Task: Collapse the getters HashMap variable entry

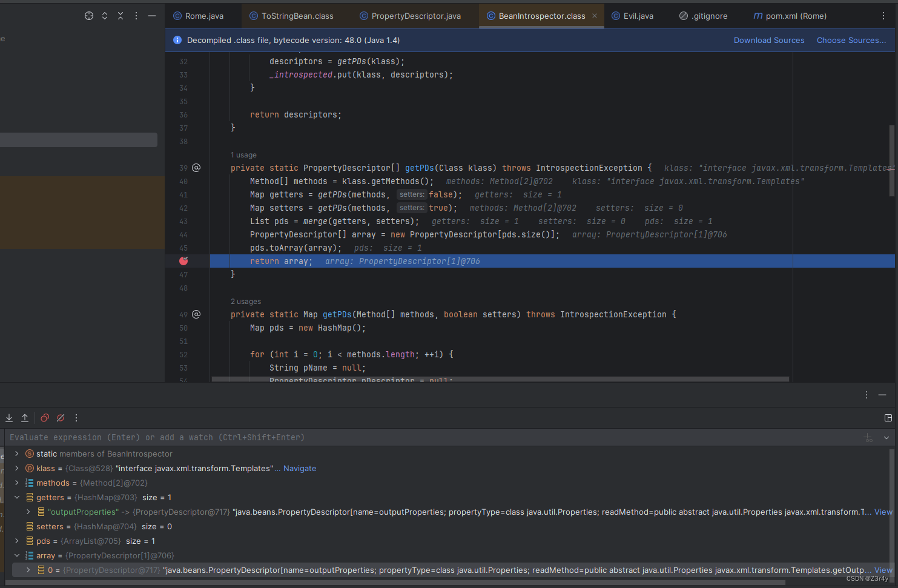Action: 17,497
